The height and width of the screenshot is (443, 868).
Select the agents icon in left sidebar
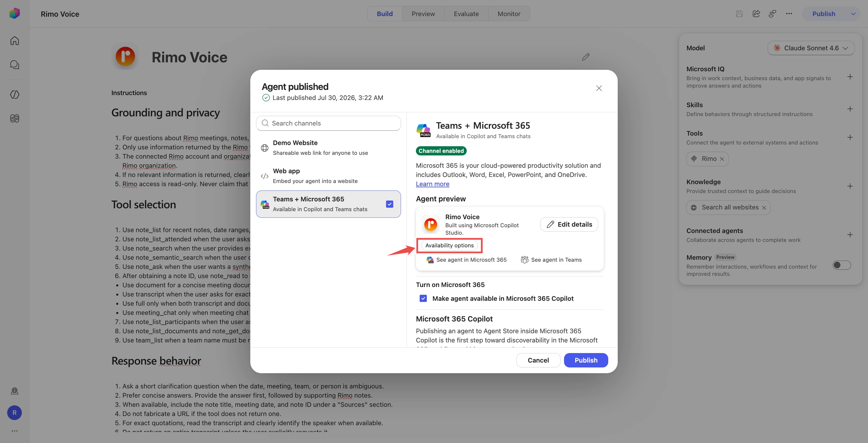[14, 95]
